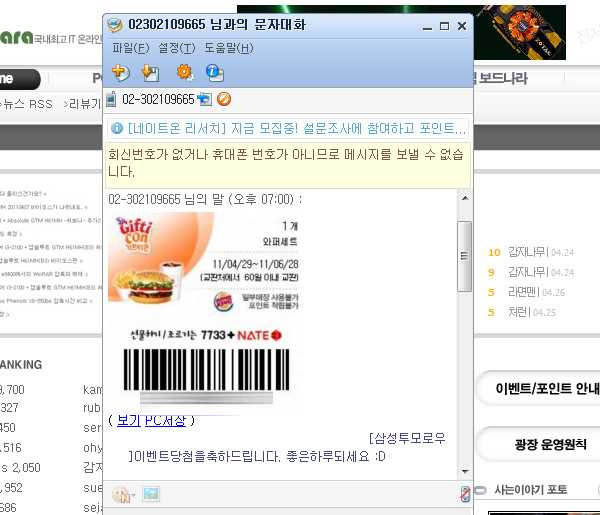Click the coupon barcode image
600x515 pixels.
click(206, 370)
